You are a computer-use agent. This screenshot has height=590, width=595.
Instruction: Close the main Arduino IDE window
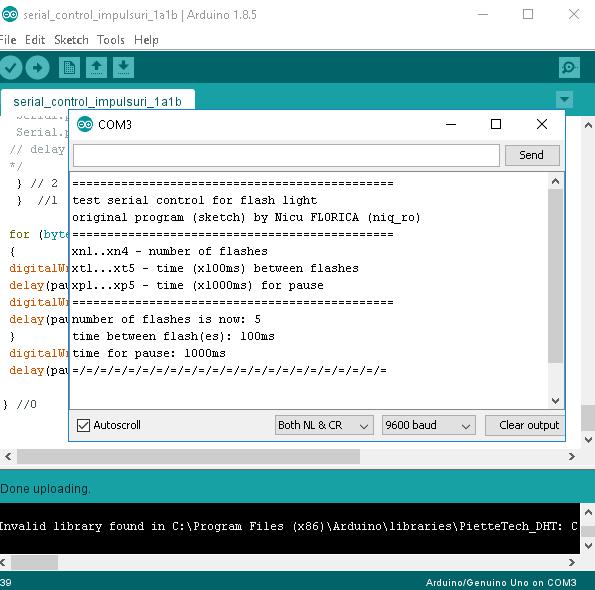pyautogui.click(x=574, y=14)
